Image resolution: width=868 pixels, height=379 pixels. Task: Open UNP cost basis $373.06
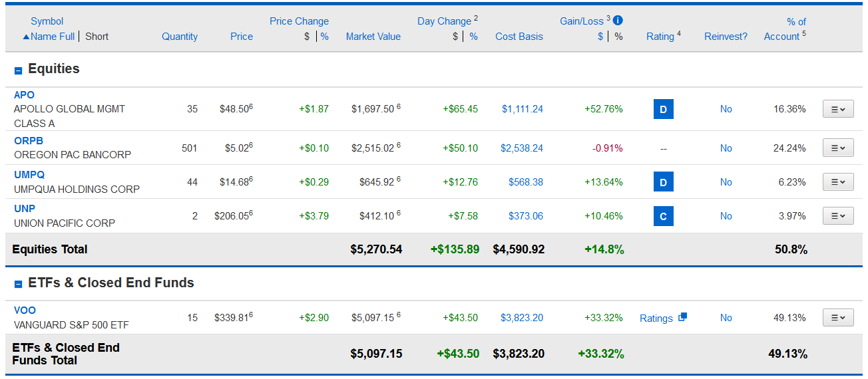pos(526,216)
